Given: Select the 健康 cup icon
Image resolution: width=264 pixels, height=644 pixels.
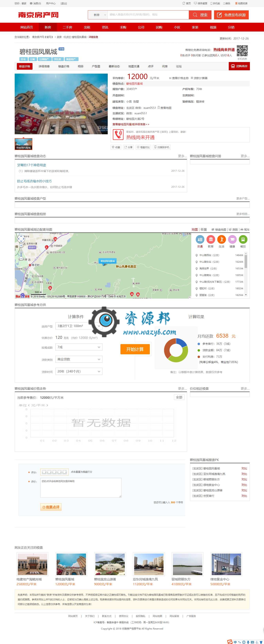Looking at the screenshot, I should coord(232,240).
